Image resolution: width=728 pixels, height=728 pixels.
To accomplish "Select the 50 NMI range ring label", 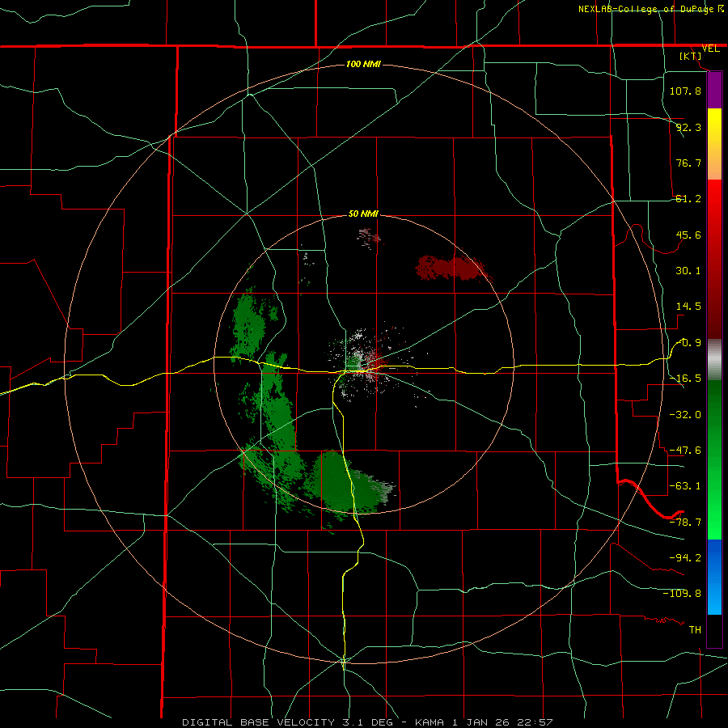I will [x=363, y=214].
